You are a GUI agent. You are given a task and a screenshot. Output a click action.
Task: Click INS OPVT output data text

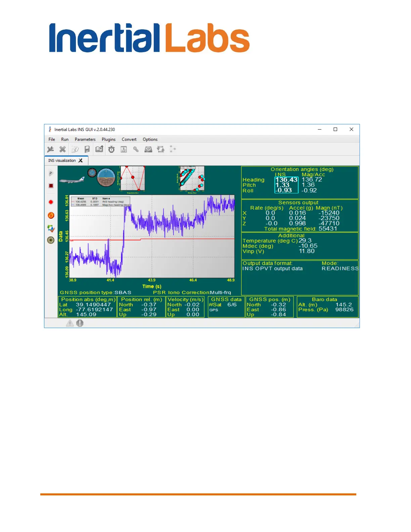tap(272, 269)
